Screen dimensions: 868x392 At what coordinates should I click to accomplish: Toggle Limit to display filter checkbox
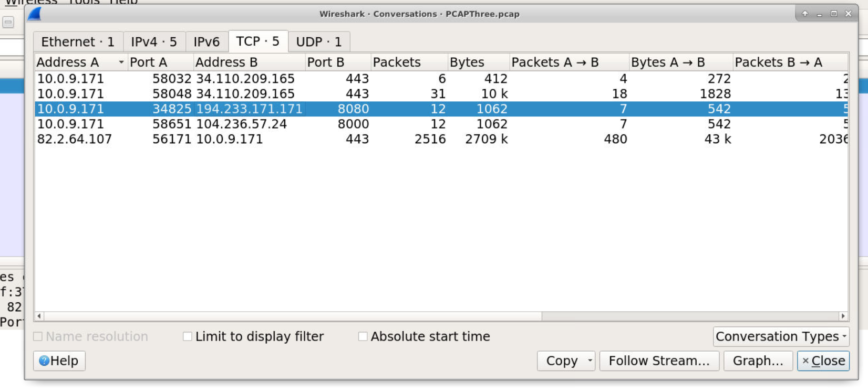pos(188,336)
